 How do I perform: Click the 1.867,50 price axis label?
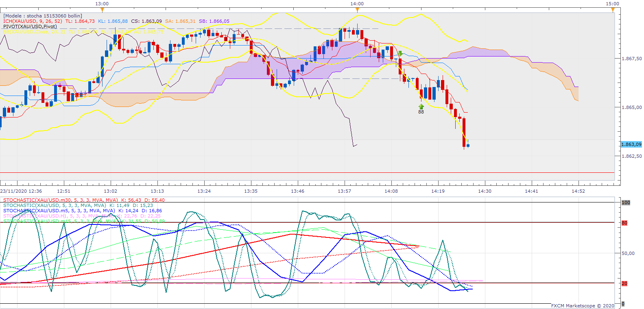632,59
